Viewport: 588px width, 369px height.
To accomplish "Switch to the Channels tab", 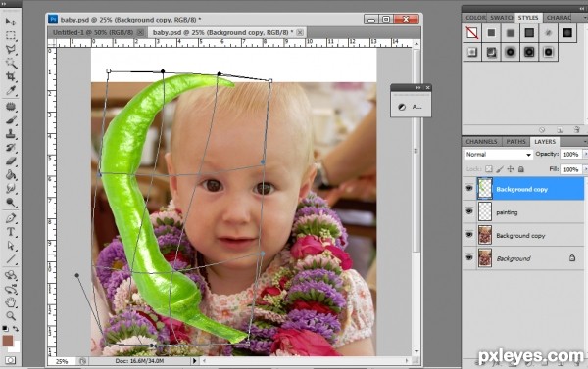I will point(481,142).
